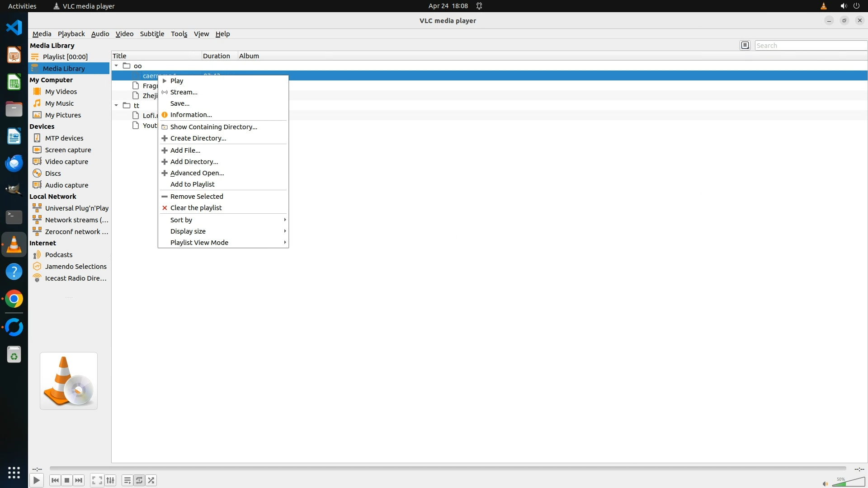868x488 pixels.
Task: Open Screen capture device
Action: (68, 150)
